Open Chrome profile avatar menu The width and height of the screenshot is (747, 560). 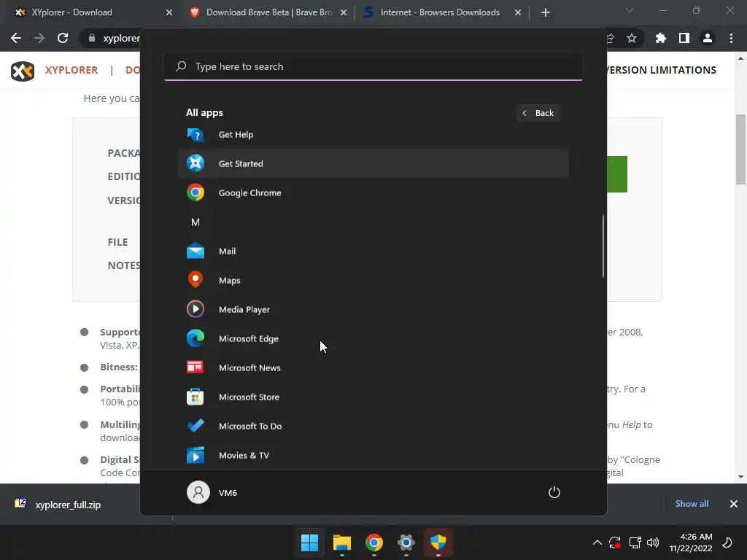coord(708,38)
